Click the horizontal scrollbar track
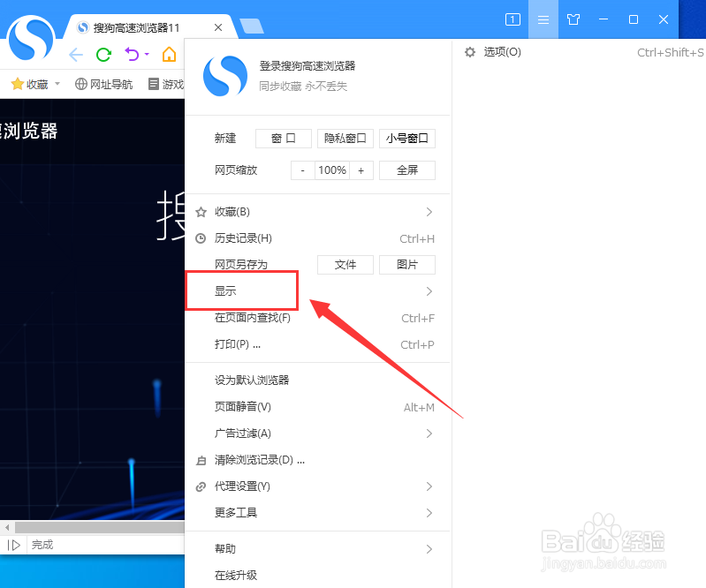Image resolution: width=706 pixels, height=588 pixels. 100,527
